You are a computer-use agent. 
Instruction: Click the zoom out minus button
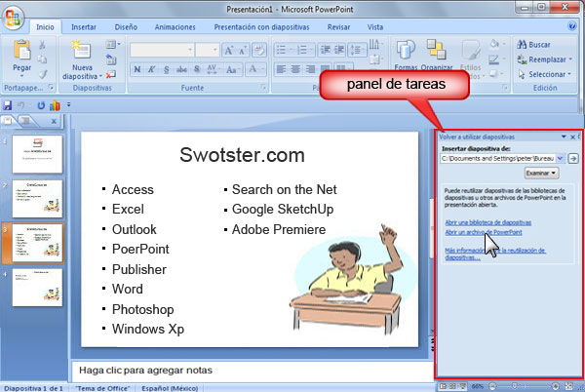coord(492,386)
